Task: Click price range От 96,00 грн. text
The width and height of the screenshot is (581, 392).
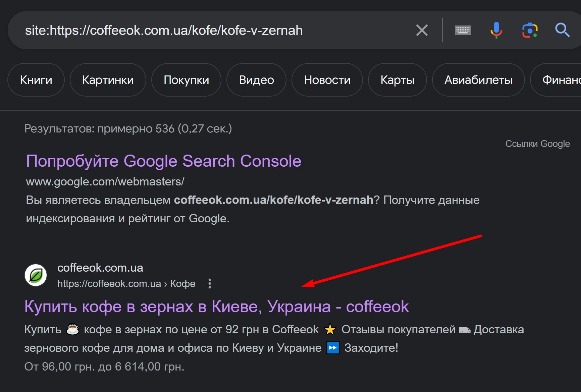Action: point(104,367)
